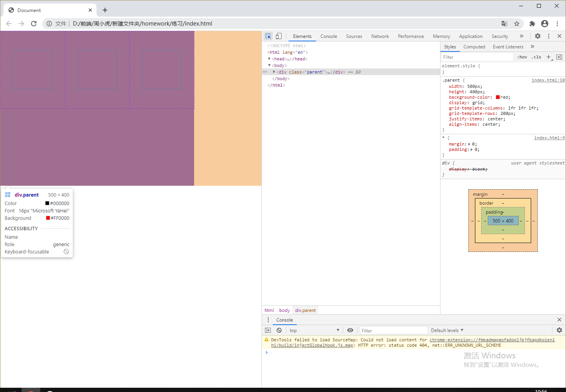Open the chrome-extension source map link
The width and height of the screenshot is (566, 392).
[x=492, y=340]
